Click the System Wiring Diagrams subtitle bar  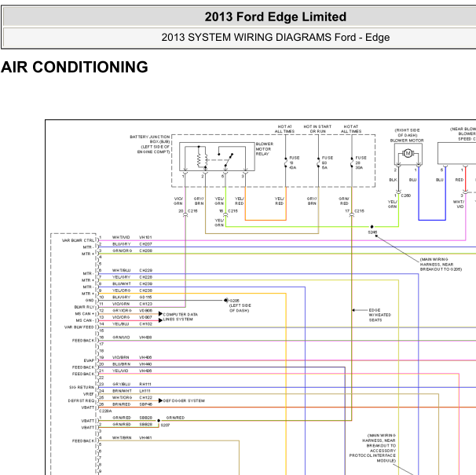click(x=240, y=38)
